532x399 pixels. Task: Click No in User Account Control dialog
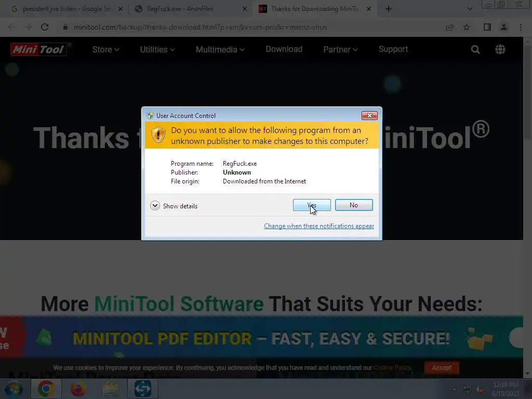(x=354, y=205)
